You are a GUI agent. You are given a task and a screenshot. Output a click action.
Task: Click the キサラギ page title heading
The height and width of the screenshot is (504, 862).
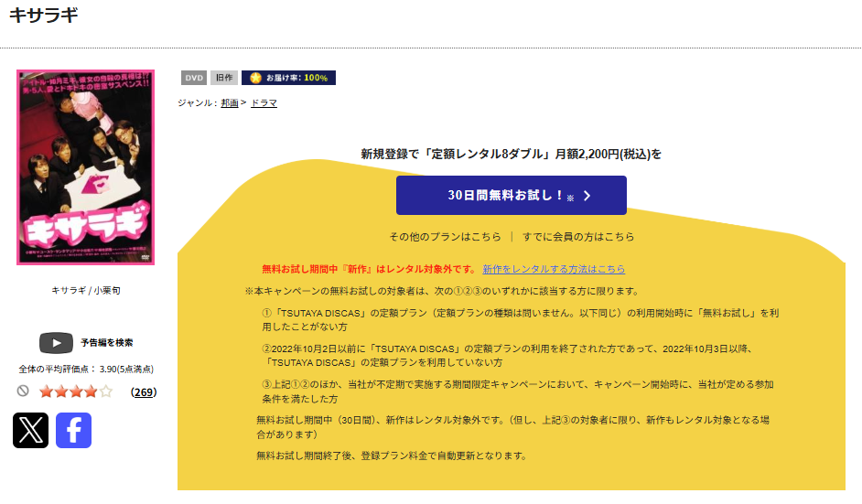43,15
